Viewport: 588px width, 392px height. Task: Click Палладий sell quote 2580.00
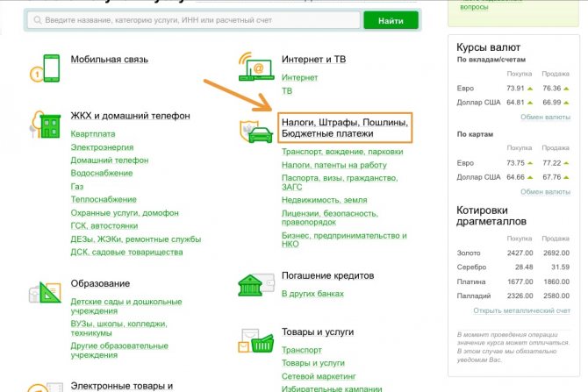(556, 296)
